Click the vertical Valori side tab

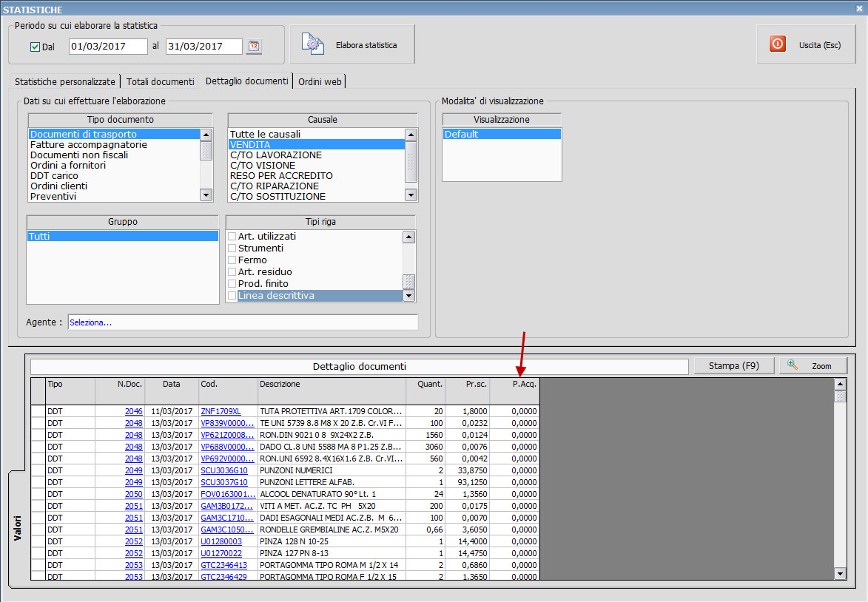pos(17,528)
